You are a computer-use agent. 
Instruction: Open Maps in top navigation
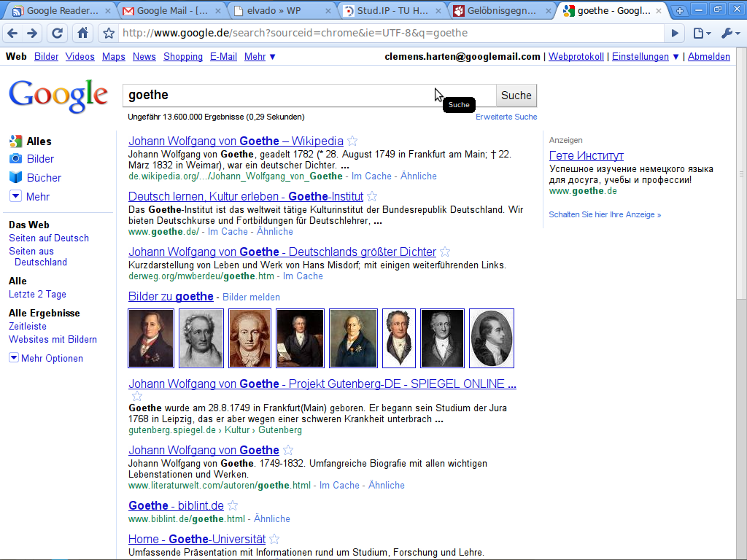113,56
